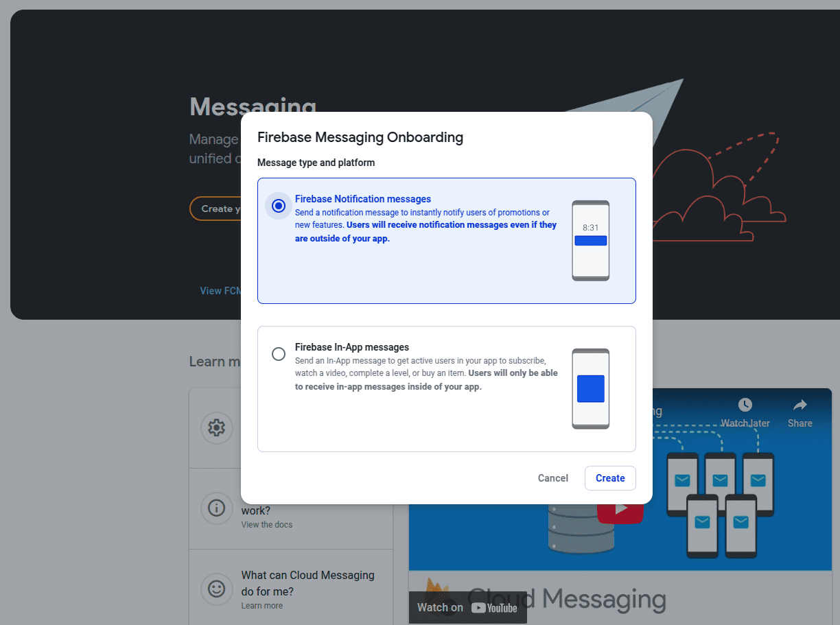Open the View the docs link
Viewport: 840px width, 625px height.
pos(267,525)
